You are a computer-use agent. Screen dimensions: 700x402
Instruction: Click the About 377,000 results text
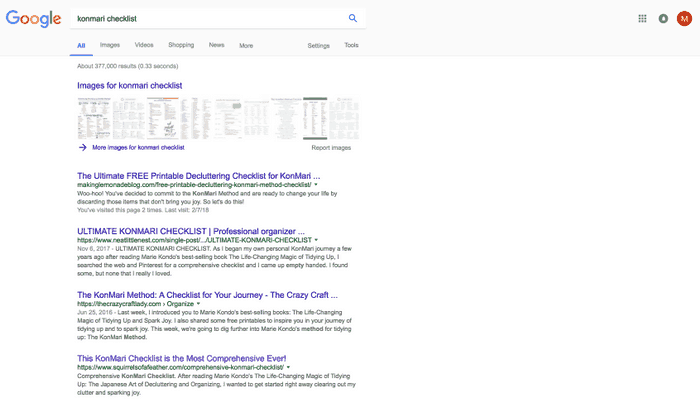128,66
